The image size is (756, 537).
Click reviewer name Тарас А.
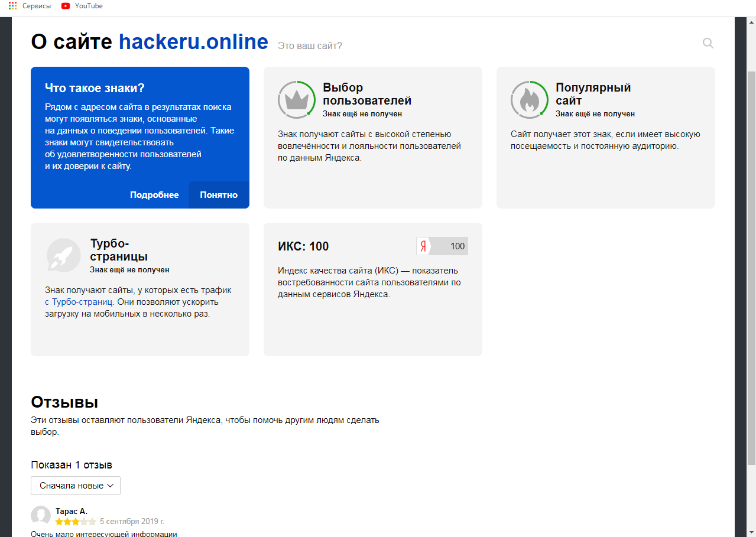[72, 511]
